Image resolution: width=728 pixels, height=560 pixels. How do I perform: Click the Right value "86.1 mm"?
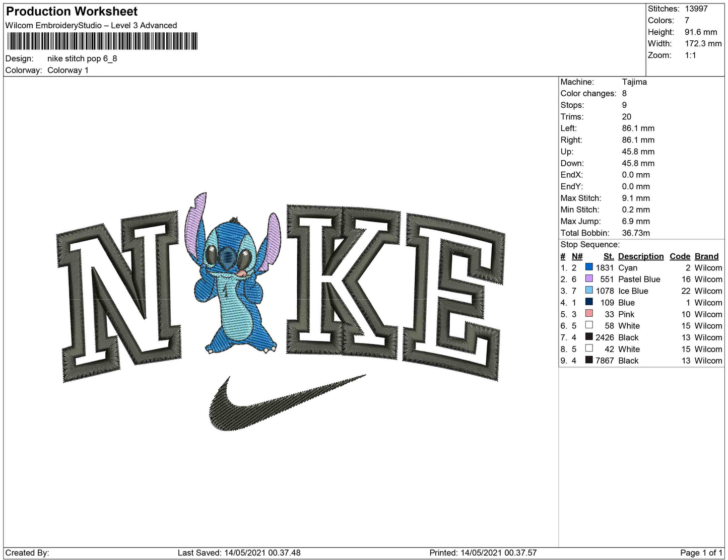pyautogui.click(x=638, y=139)
